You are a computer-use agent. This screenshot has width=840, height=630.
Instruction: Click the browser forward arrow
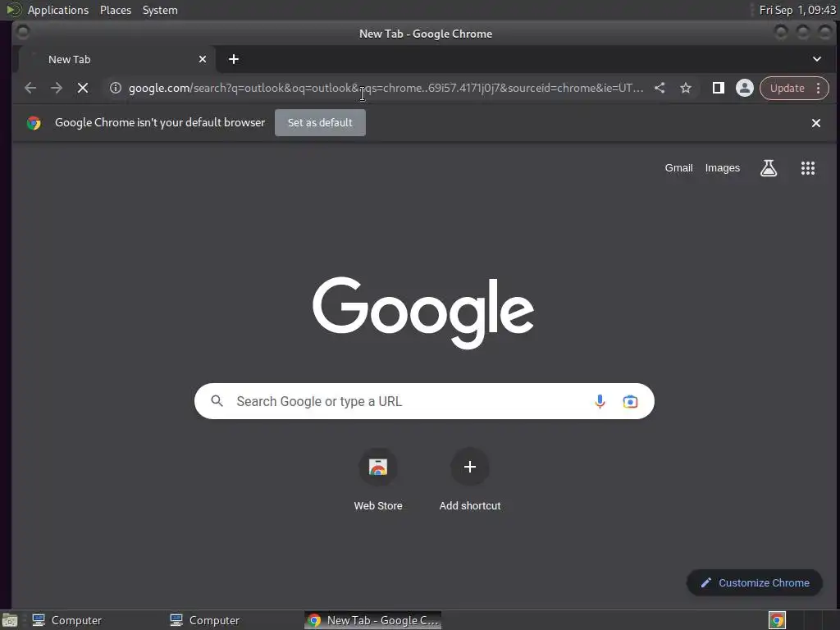coord(57,88)
